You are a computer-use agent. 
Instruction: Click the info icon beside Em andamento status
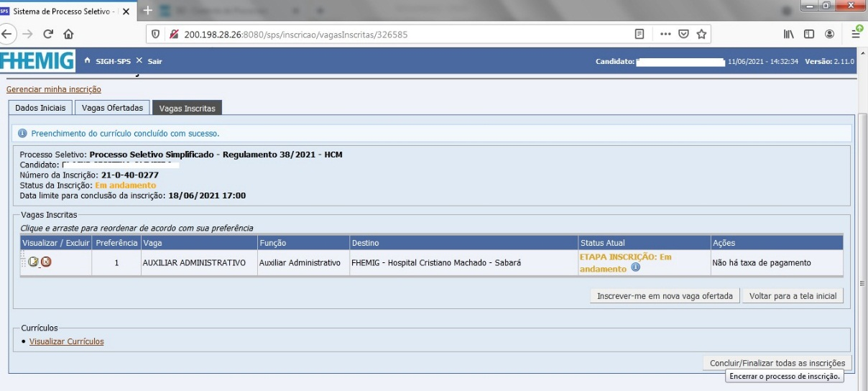pyautogui.click(x=635, y=268)
